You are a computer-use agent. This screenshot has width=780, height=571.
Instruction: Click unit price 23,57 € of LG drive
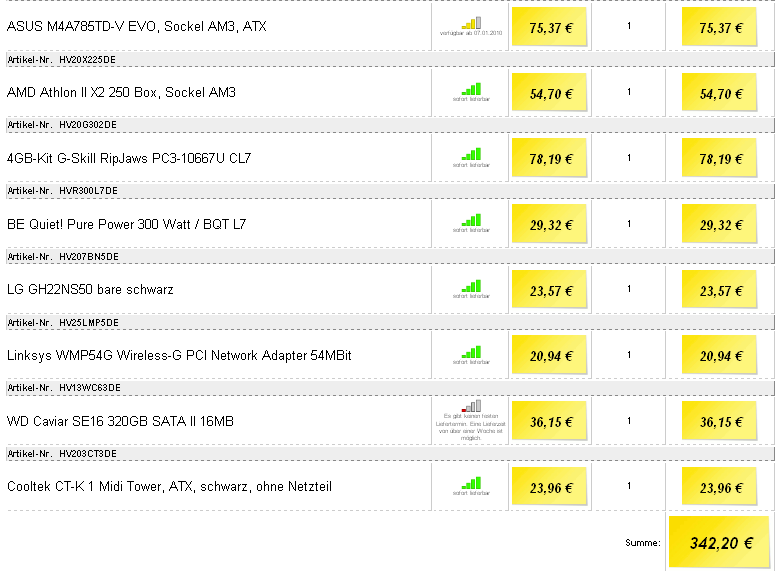coord(549,290)
